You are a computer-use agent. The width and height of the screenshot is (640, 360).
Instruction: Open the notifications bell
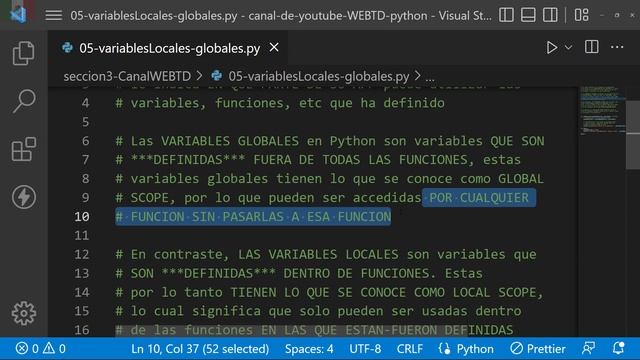(618, 348)
